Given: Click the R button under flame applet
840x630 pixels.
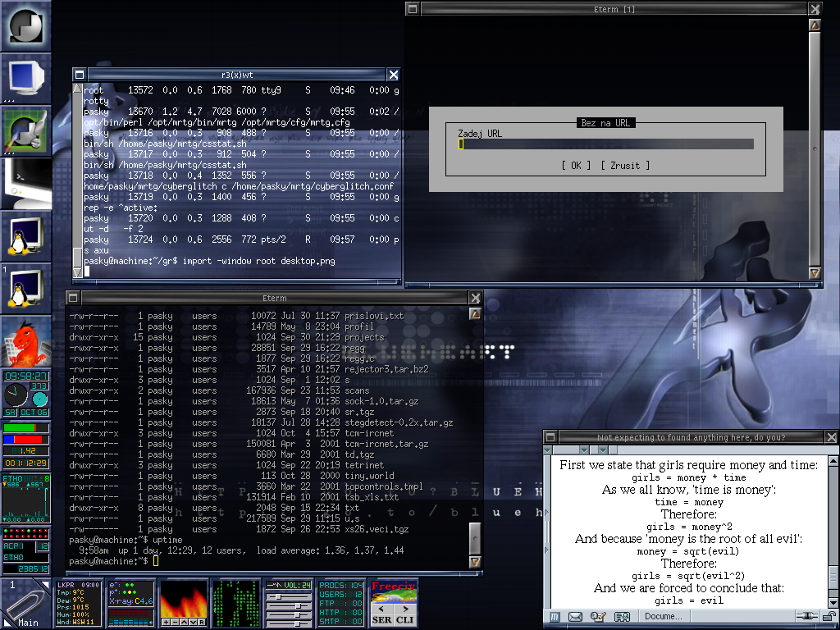Looking at the screenshot, I should 202,622.
